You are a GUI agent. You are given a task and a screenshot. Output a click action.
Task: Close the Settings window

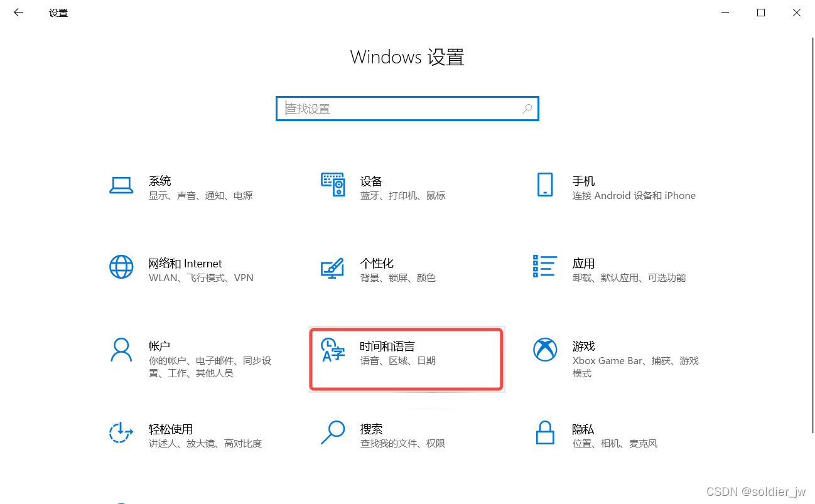point(797,13)
